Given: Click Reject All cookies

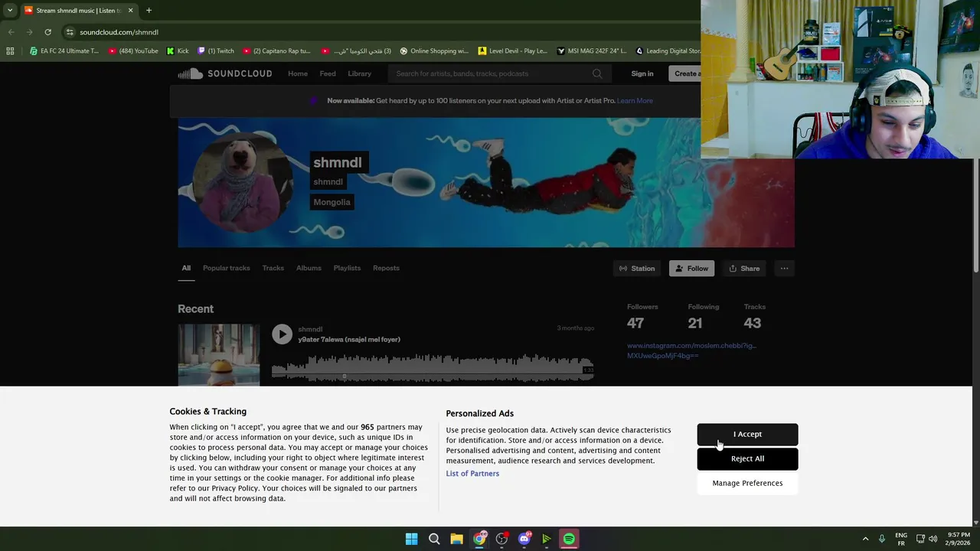Looking at the screenshot, I should click(747, 458).
